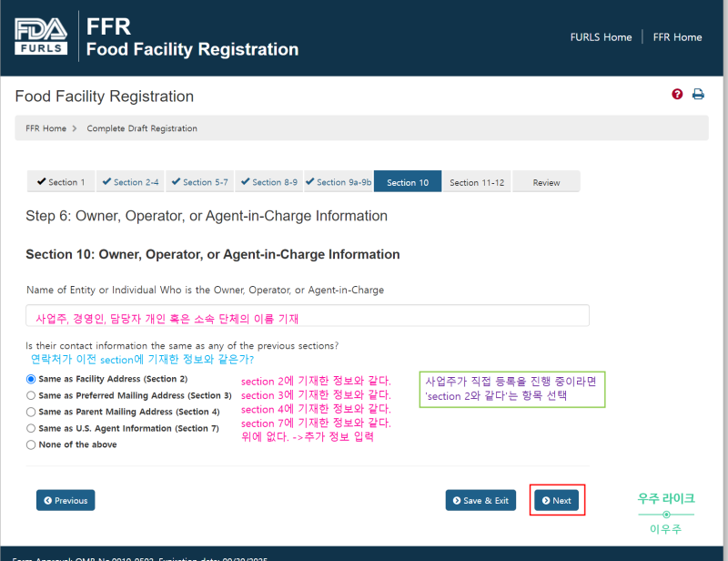Select Same as Preferred Mailing Address radio

click(31, 395)
